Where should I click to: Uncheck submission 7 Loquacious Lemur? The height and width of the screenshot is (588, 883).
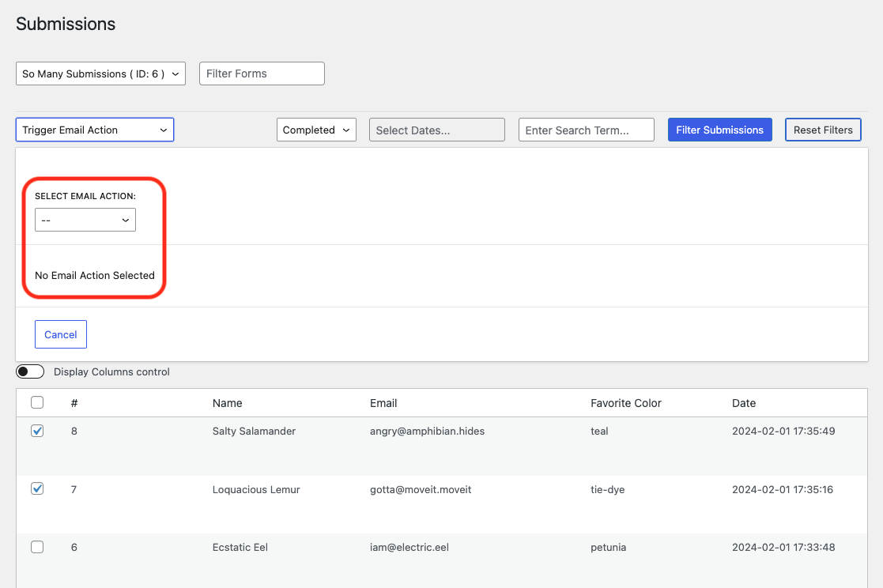[36, 488]
